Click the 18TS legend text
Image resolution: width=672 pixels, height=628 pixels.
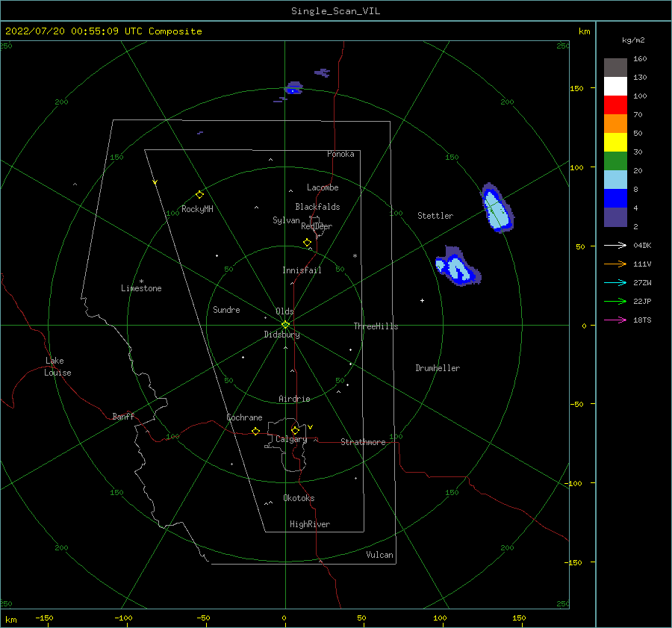pos(642,320)
